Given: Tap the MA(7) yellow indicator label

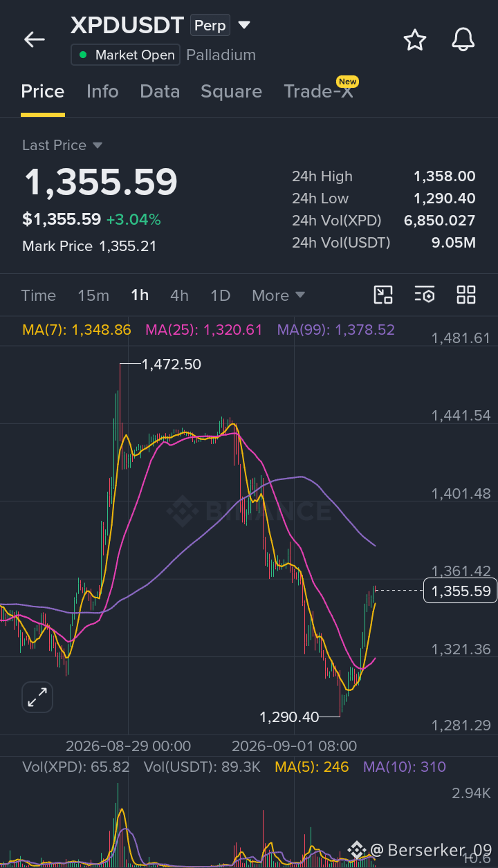Looking at the screenshot, I should [x=77, y=330].
